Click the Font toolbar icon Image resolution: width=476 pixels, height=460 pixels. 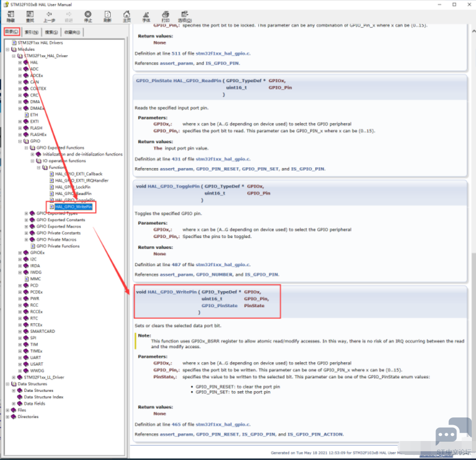point(146,16)
